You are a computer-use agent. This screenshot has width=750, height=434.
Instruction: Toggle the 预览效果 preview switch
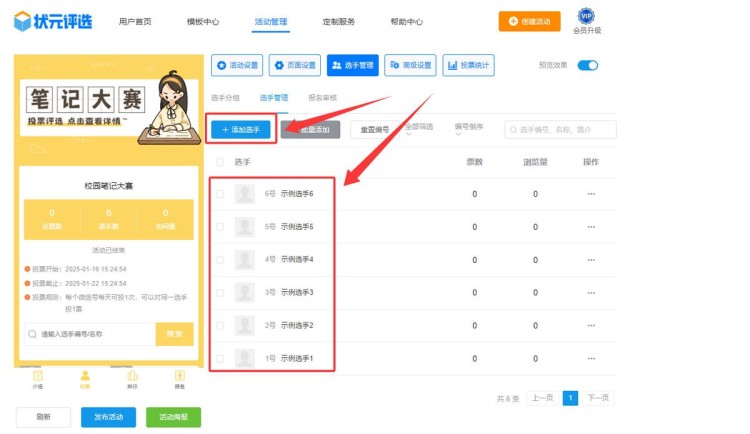coord(587,66)
